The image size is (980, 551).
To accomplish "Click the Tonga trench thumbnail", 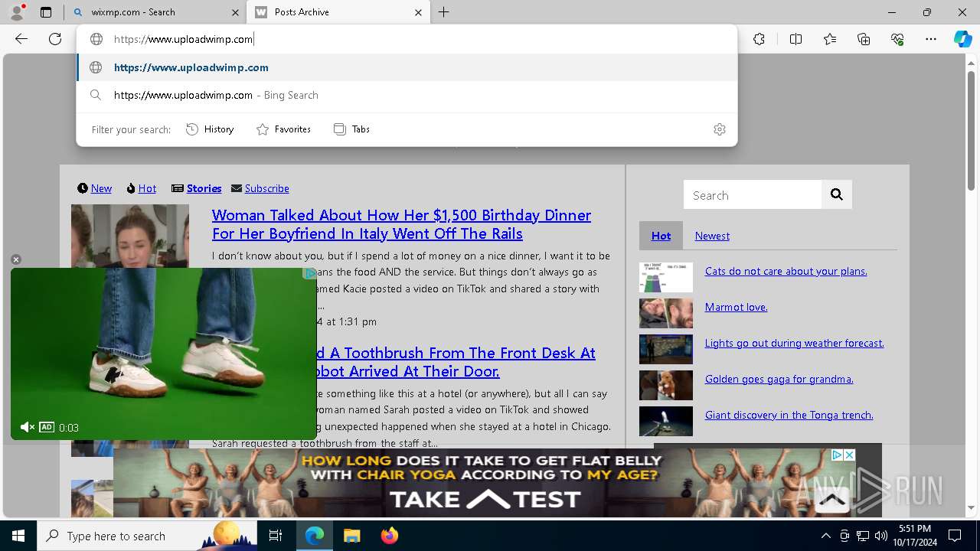I will [666, 422].
